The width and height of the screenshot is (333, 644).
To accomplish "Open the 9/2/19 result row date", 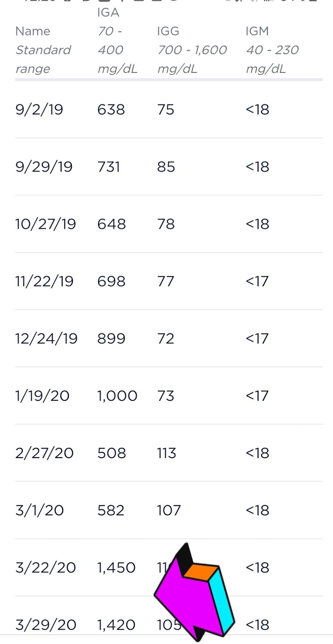I will pyautogui.click(x=39, y=109).
